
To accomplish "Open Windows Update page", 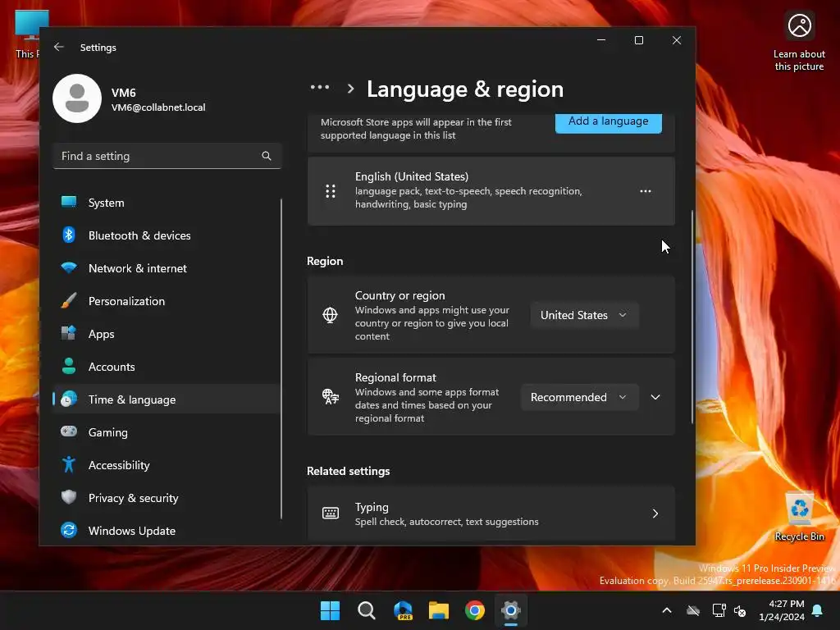I will point(166,531).
